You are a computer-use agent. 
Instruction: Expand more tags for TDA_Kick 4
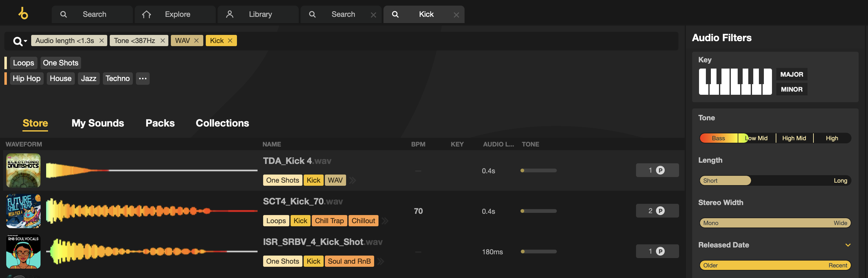(x=353, y=180)
